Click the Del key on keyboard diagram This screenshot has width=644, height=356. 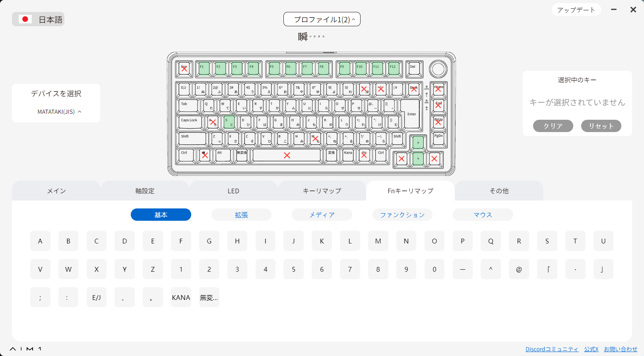tap(414, 69)
